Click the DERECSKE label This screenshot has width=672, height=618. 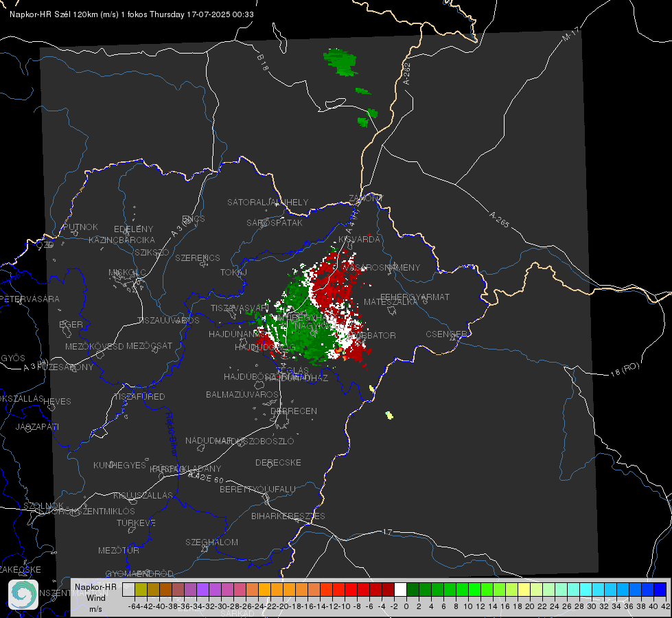coord(278,463)
